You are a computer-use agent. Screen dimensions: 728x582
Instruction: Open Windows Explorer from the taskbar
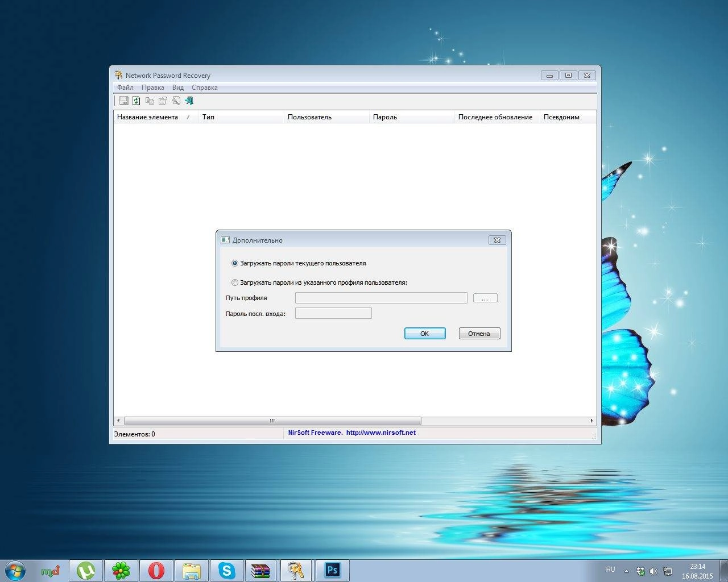pos(192,571)
